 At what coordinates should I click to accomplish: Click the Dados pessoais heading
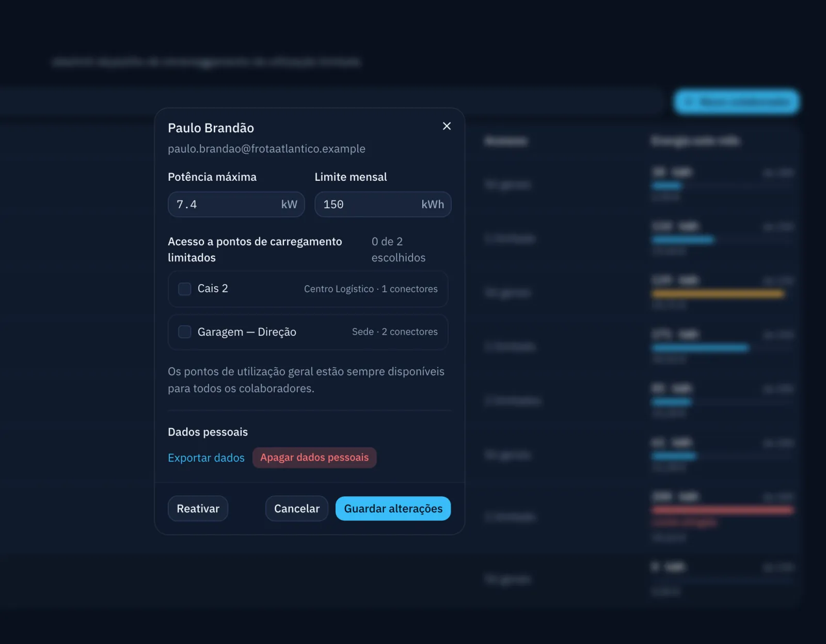208,432
